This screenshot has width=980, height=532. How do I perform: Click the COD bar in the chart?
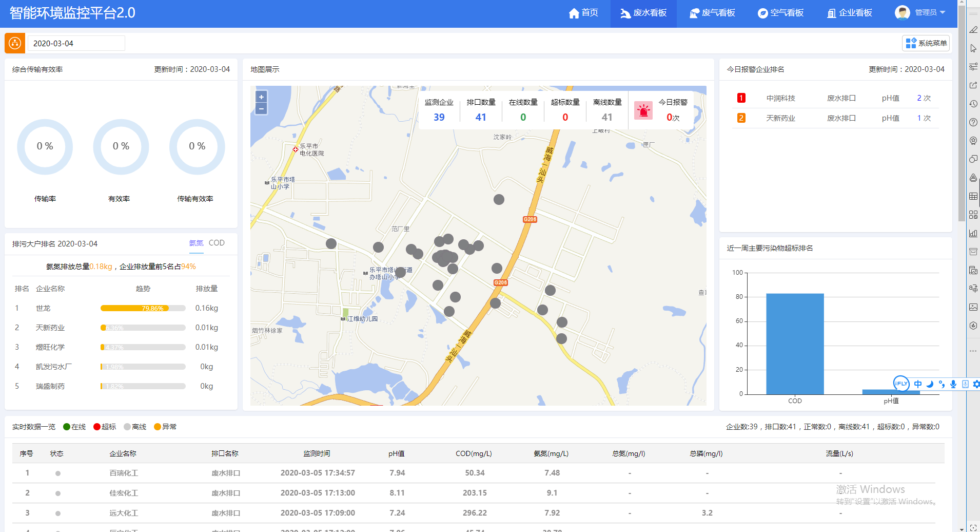click(x=795, y=344)
